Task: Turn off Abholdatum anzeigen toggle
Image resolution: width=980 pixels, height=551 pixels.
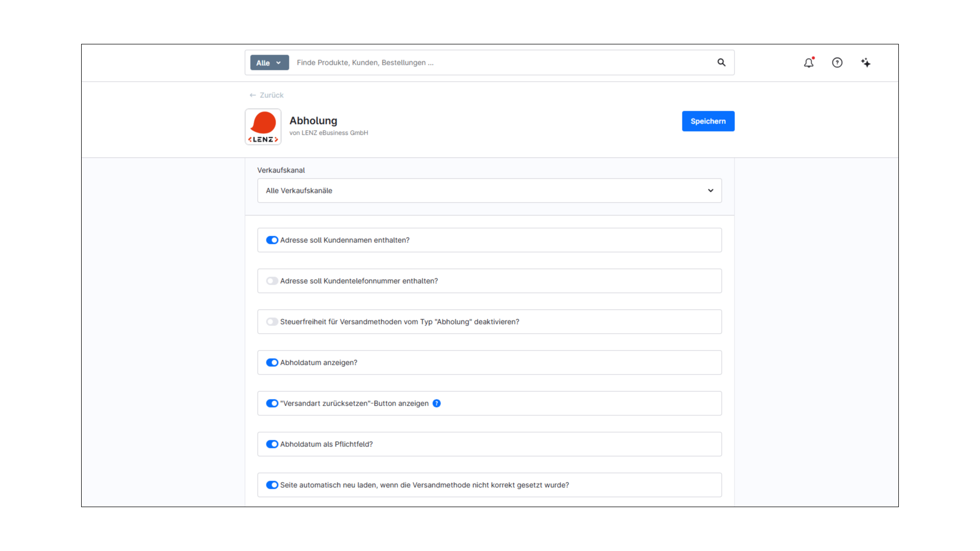Action: pos(272,363)
